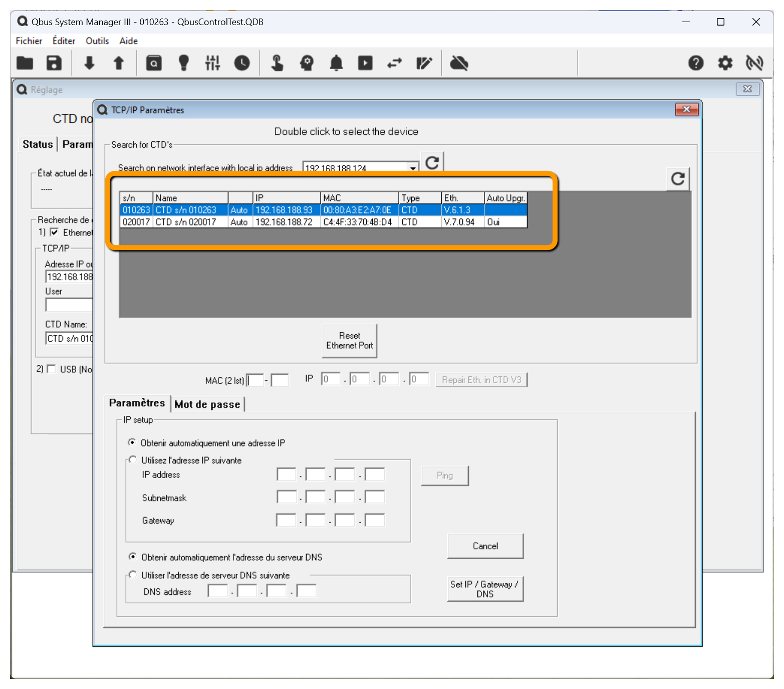Open the help question mark icon
Image resolution: width=784 pixels, height=689 pixels.
point(695,63)
